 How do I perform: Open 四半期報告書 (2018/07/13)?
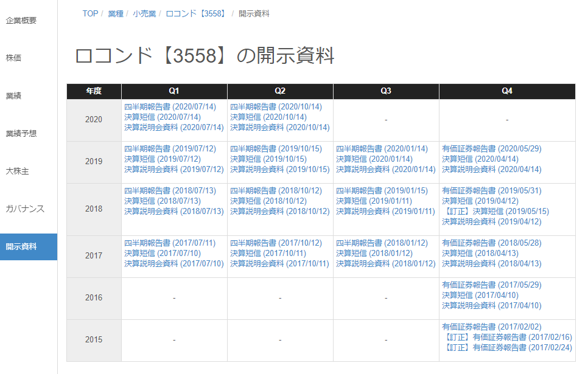pos(170,191)
